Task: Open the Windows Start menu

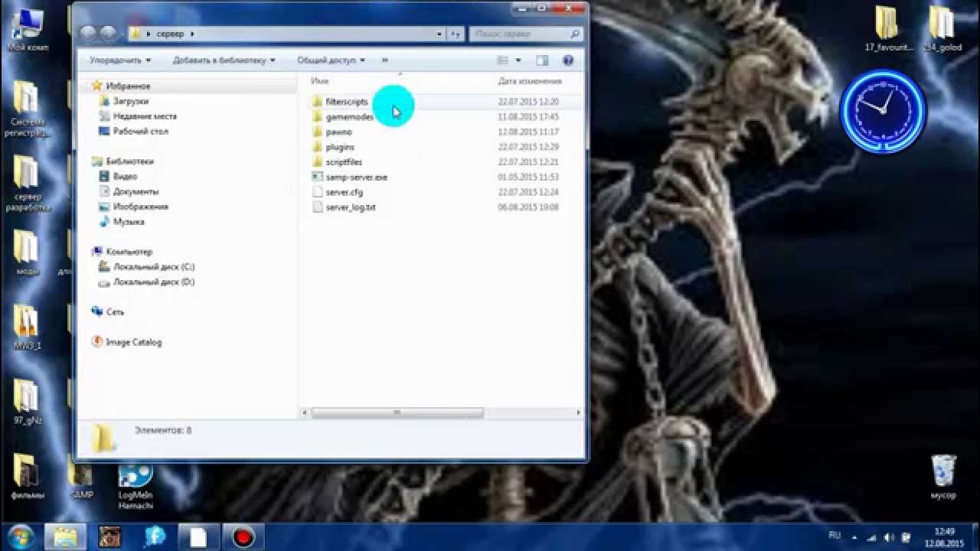Action: click(20, 536)
